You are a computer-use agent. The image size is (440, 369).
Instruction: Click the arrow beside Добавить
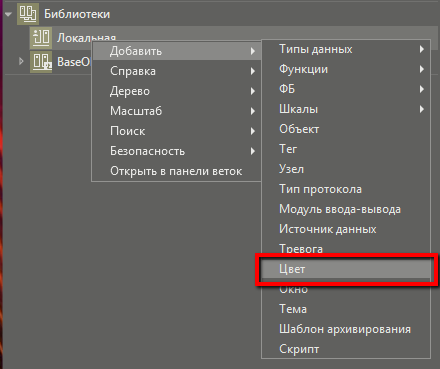[253, 51]
